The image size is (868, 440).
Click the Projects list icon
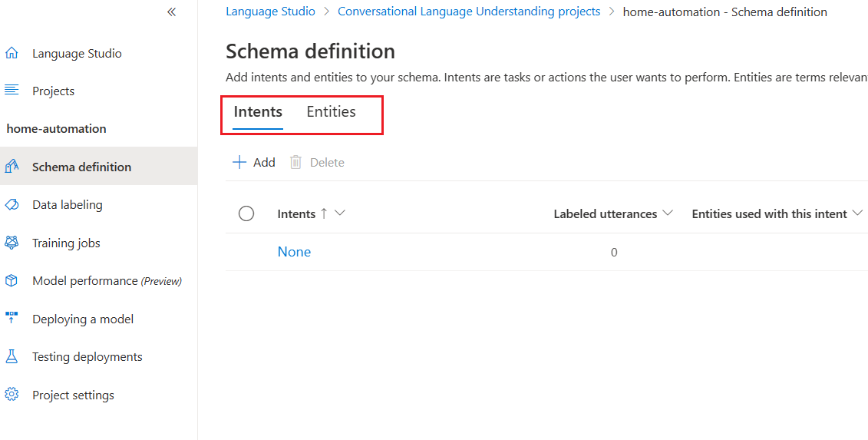(x=12, y=90)
